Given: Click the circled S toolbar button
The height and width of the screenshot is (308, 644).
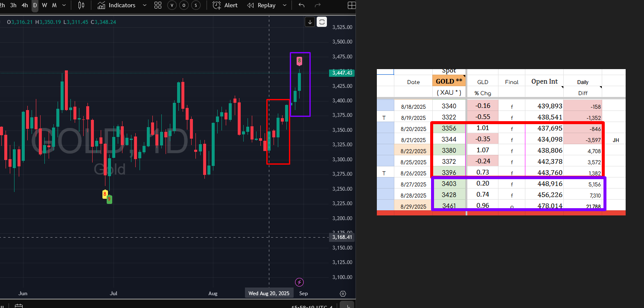Looking at the screenshot, I should pos(196,6).
